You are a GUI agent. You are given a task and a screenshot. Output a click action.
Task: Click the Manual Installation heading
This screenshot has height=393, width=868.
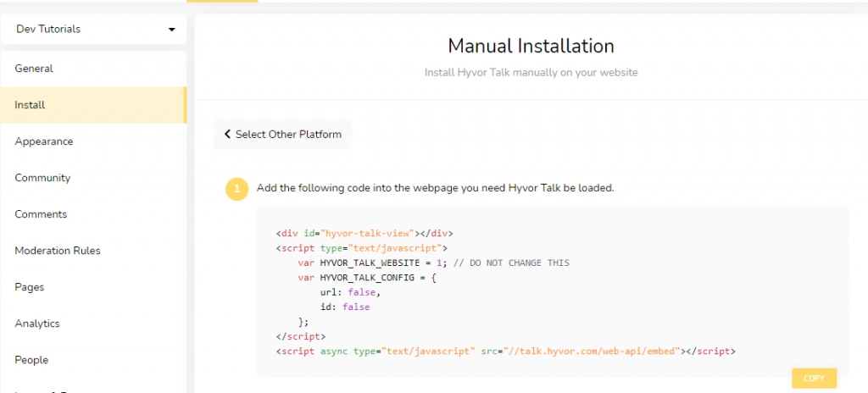coord(531,46)
